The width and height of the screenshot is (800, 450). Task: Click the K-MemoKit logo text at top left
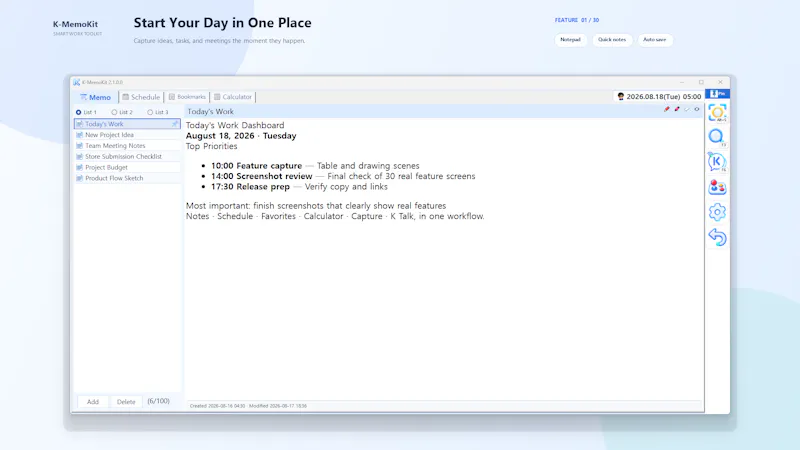coord(76,24)
